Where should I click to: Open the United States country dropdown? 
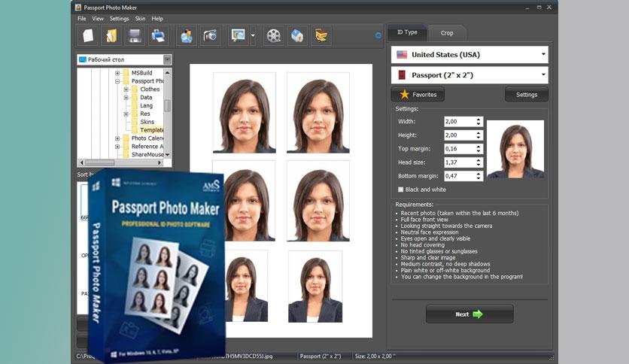click(469, 54)
